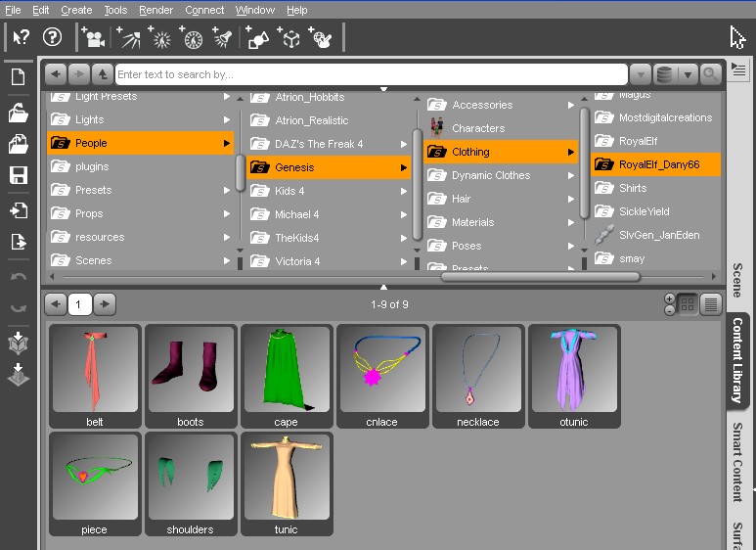Expand the Props folder arrow
Screen dimensions: 756x550
click(x=227, y=213)
